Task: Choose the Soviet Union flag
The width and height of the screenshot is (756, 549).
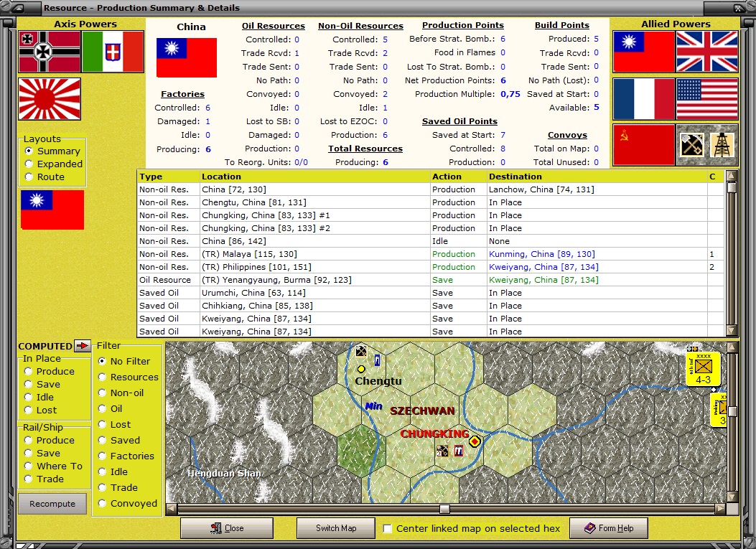Action: [644, 145]
